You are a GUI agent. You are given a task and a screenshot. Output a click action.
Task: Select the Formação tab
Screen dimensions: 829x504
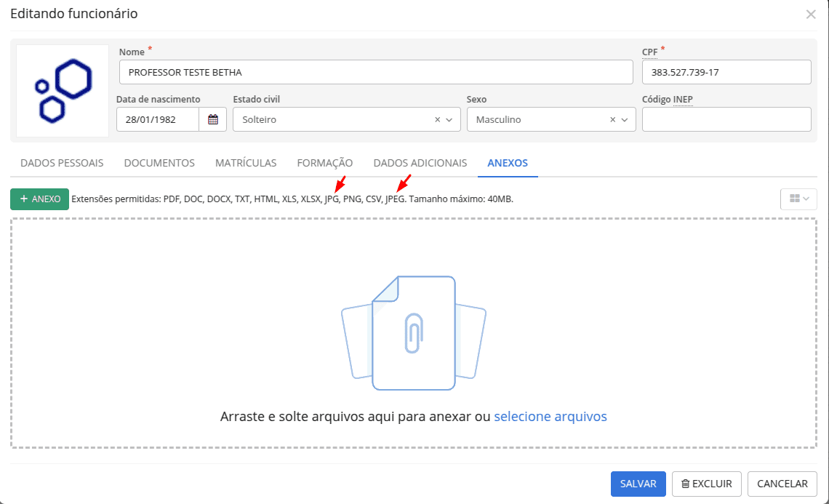(324, 163)
